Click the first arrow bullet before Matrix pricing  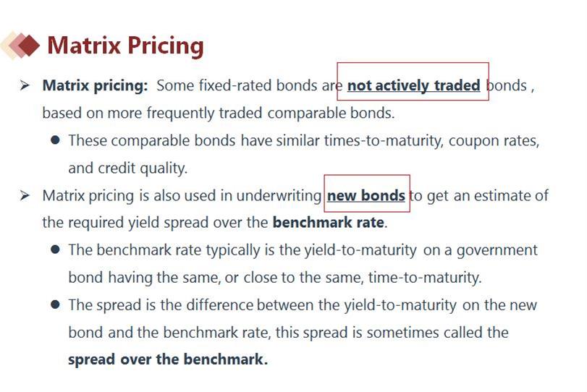pyautogui.click(x=25, y=85)
